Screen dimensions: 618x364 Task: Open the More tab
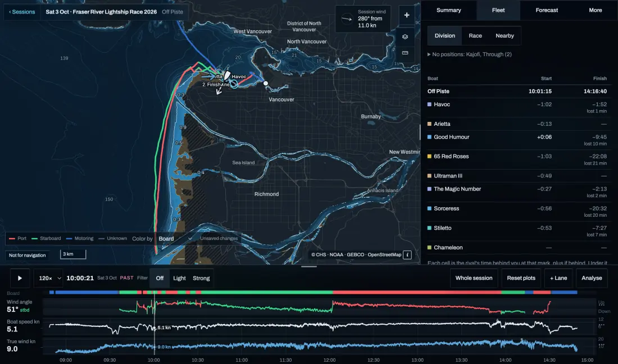pyautogui.click(x=595, y=10)
